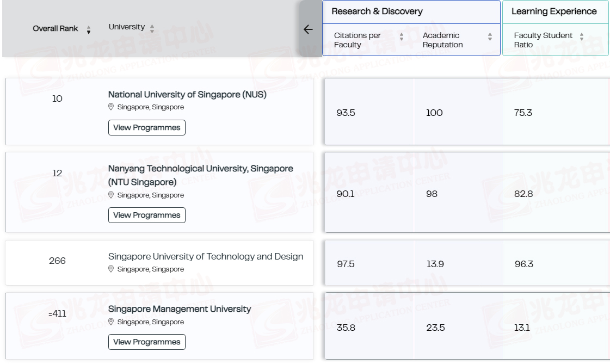Sort by Academic Reputation arrows
The image size is (610, 364).
tap(490, 36)
